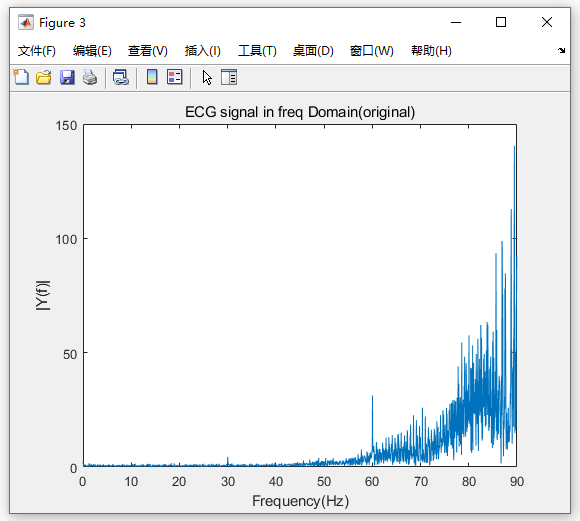Viewport: 580px width, 521px height.
Task: Click the New Figure toolbar icon
Action: [21, 77]
